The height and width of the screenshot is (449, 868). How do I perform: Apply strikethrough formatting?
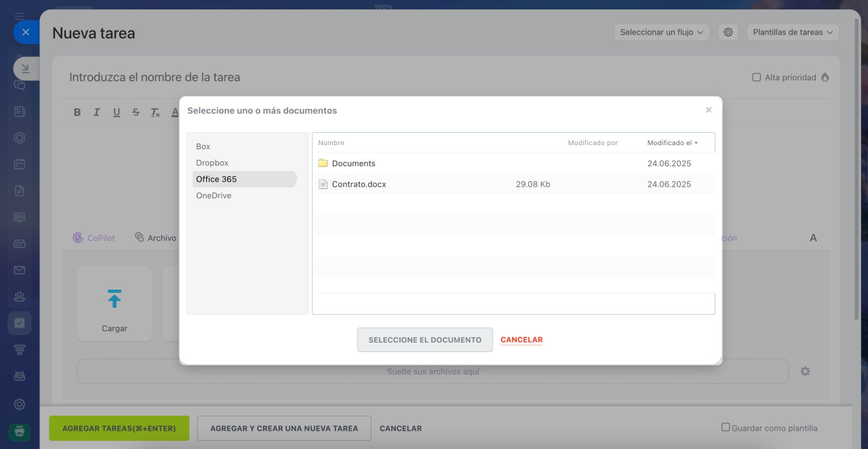(136, 113)
